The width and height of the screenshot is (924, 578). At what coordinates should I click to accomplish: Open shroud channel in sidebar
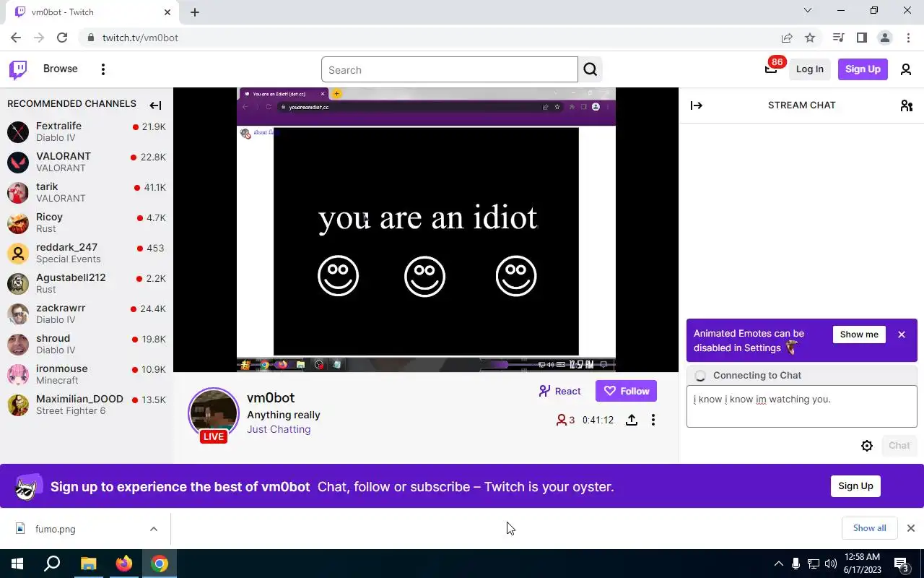[87, 344]
